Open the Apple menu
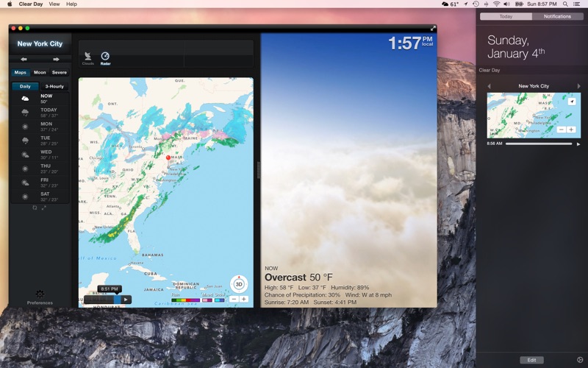This screenshot has height=368, width=588. [10, 4]
